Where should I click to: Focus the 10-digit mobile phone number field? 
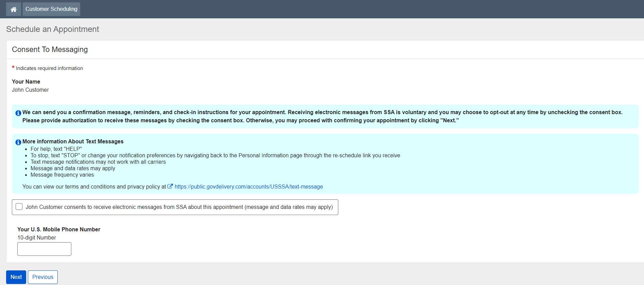pyautogui.click(x=44, y=249)
